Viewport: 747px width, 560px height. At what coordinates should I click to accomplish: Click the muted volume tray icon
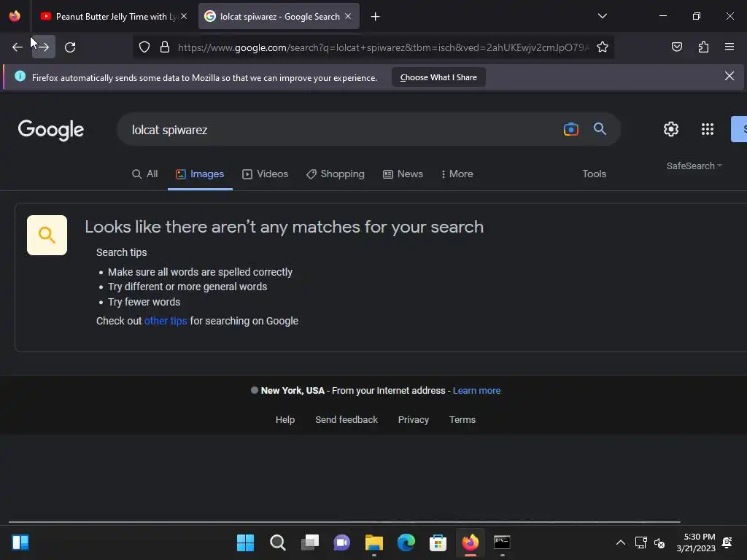[x=659, y=542]
